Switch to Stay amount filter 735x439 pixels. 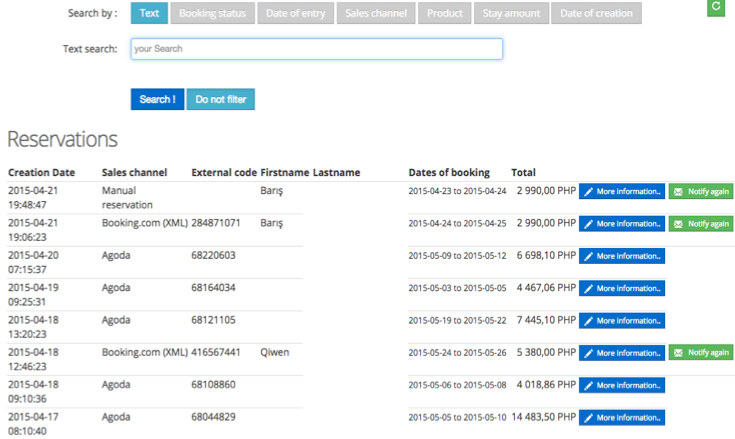click(x=512, y=13)
